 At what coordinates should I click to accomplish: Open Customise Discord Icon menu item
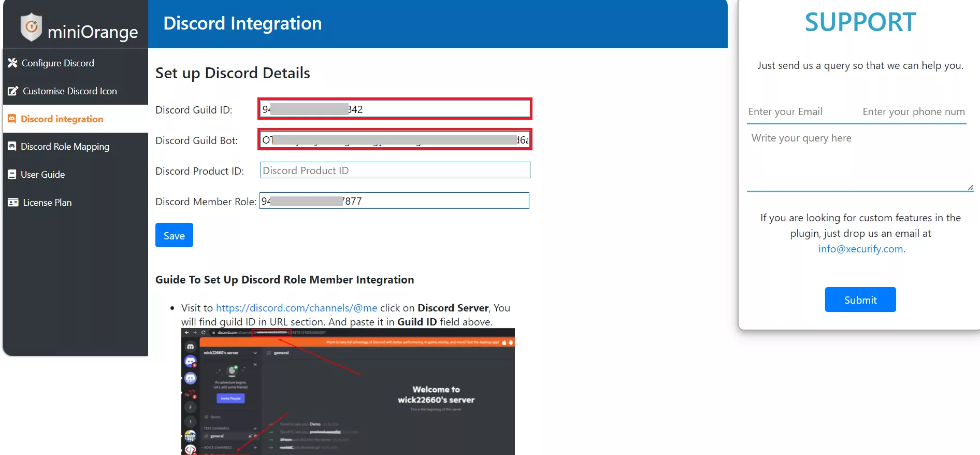[76, 91]
